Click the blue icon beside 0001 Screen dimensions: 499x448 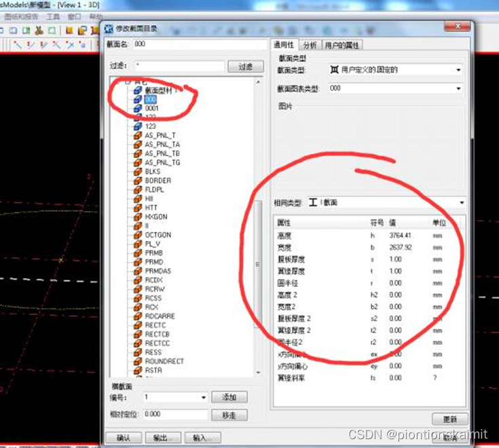pos(137,108)
